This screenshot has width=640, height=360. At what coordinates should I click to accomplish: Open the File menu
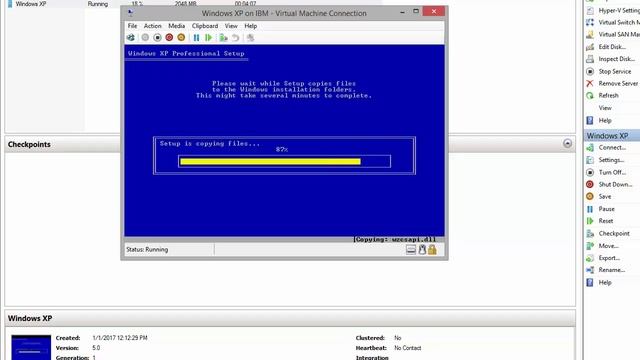[132, 26]
